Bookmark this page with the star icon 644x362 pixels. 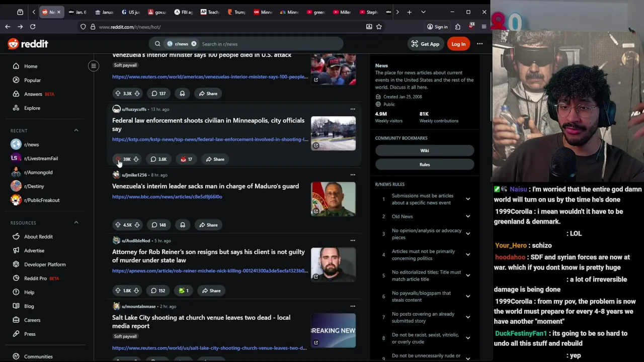tap(379, 27)
